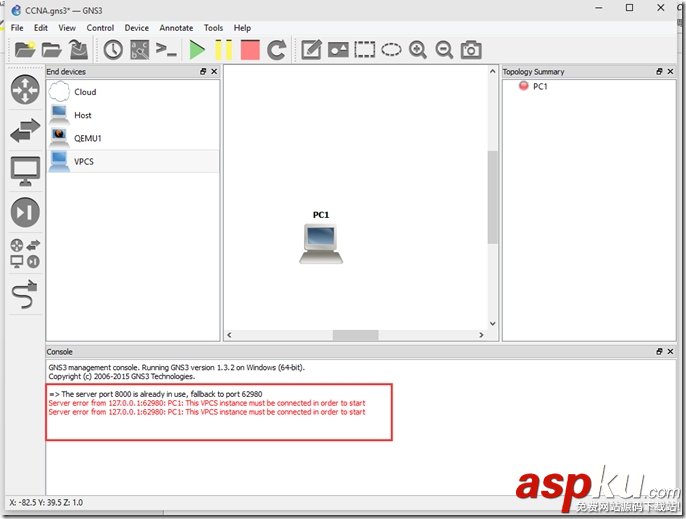The width and height of the screenshot is (686, 519).
Task: Click the port 8000 already in use message
Action: click(156, 394)
